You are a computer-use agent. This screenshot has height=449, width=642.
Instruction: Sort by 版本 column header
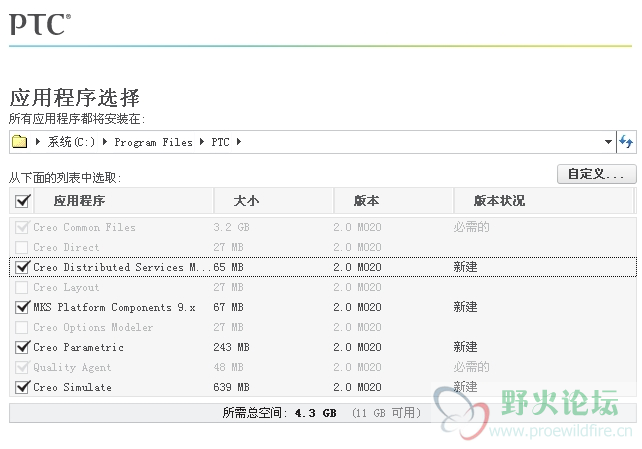pyautogui.click(x=393, y=201)
